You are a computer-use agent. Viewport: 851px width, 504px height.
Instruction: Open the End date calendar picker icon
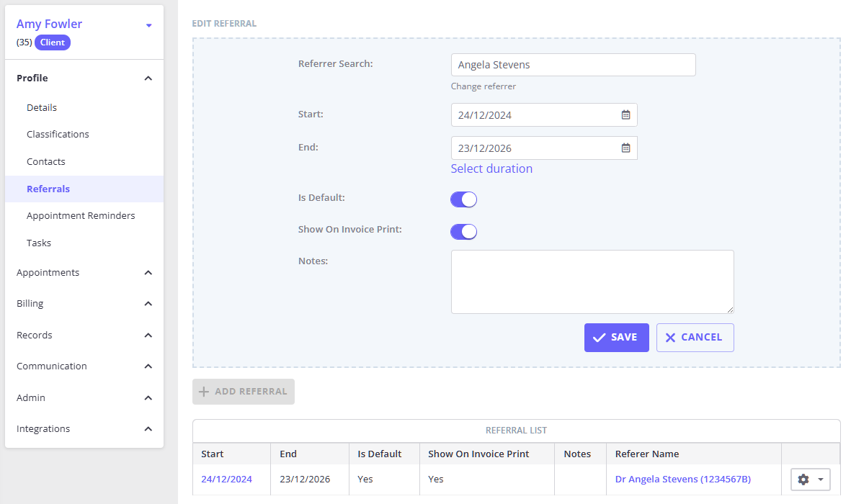[625, 148]
